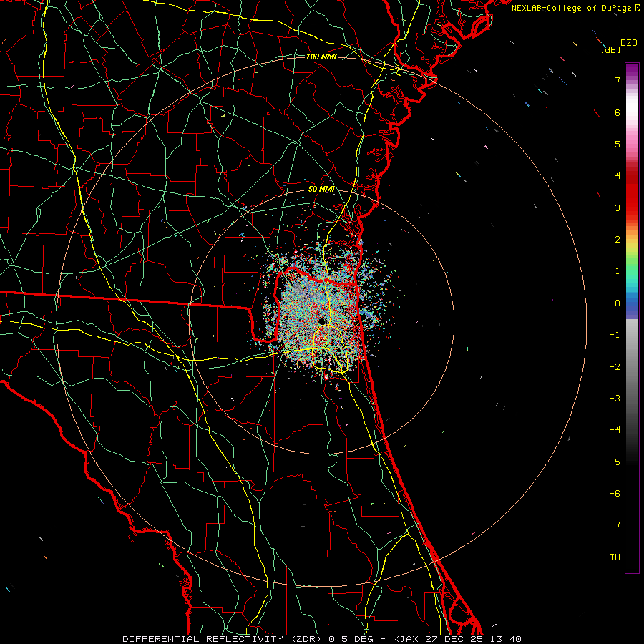The image size is (644, 644).
Task: Click the ZDR color scale bar
Action: click(632, 318)
